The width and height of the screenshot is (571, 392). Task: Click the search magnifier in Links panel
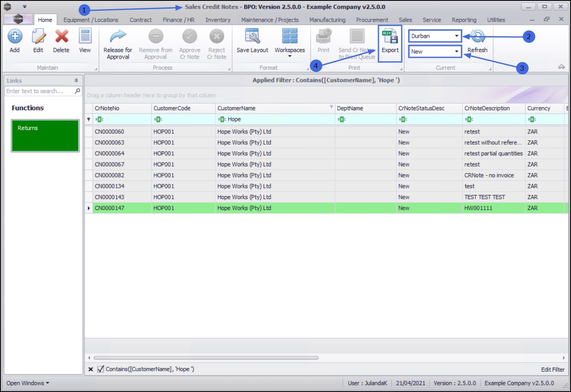pyautogui.click(x=77, y=91)
